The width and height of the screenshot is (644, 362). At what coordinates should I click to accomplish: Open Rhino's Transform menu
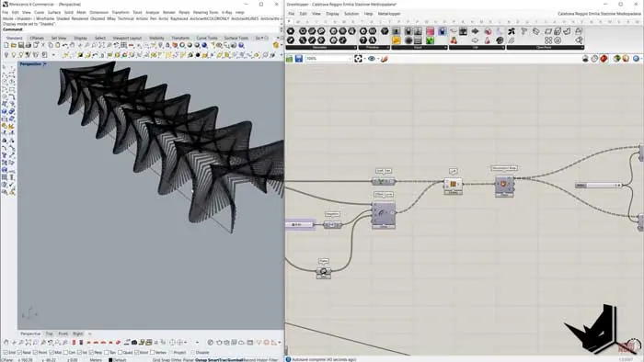point(121,12)
